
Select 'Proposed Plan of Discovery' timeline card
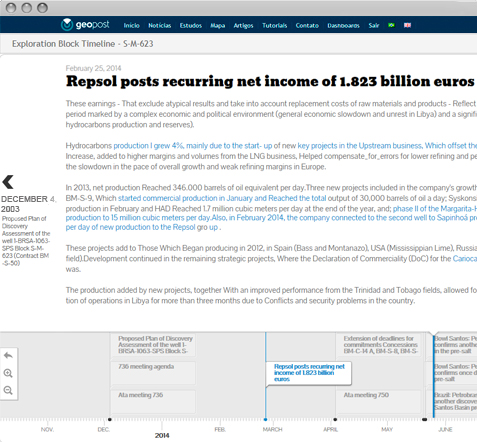(153, 344)
